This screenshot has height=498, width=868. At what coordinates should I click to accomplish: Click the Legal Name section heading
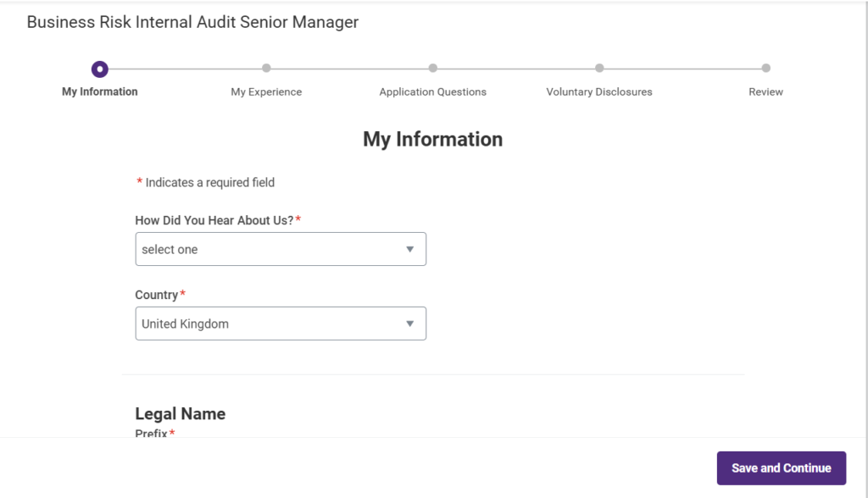click(x=181, y=414)
